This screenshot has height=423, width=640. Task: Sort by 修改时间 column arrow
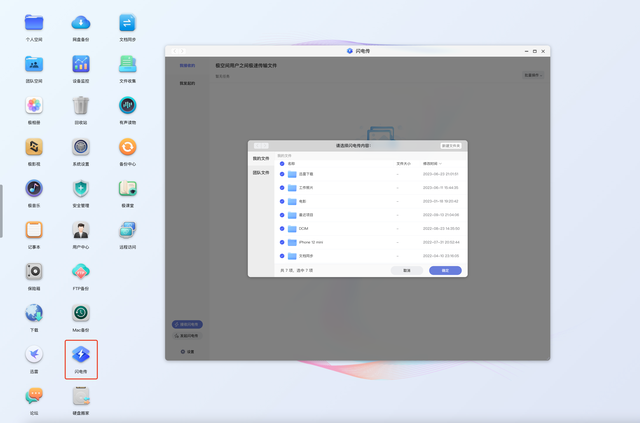tap(440, 164)
